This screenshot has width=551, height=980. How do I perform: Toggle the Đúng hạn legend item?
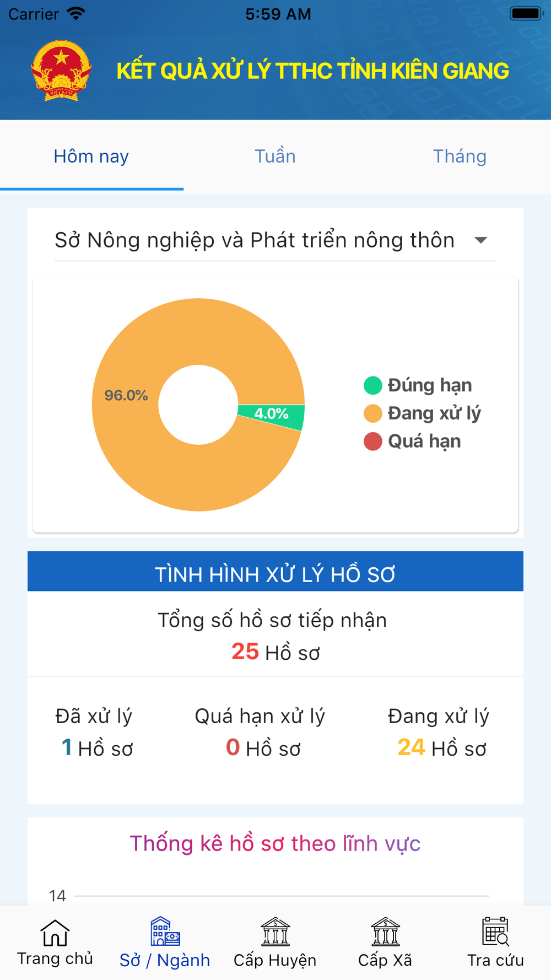418,385
